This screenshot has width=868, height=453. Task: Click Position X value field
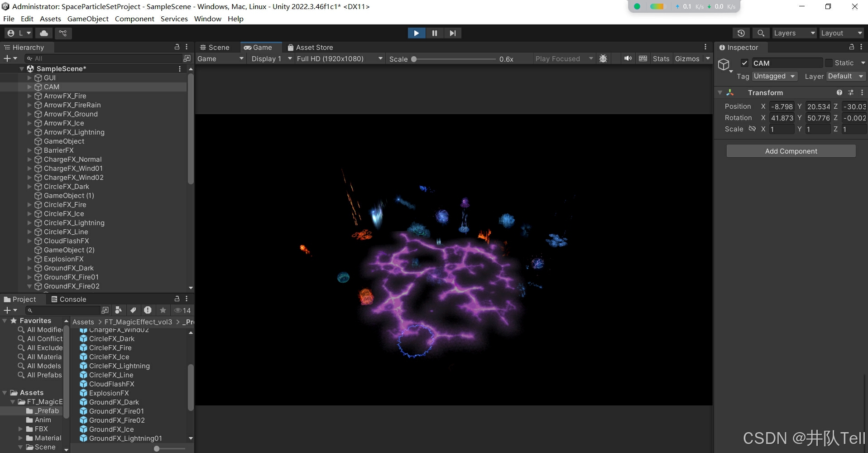click(x=782, y=107)
